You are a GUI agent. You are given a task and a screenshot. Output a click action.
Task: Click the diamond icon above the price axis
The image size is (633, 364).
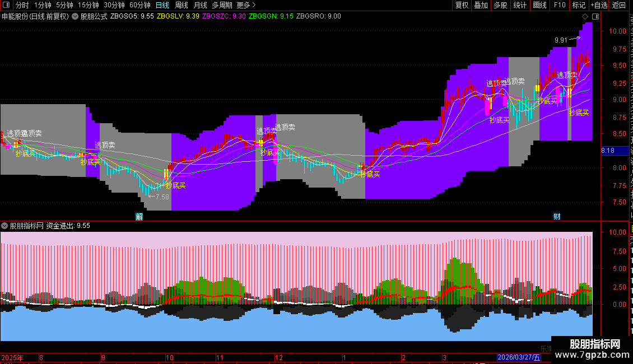tap(585, 16)
